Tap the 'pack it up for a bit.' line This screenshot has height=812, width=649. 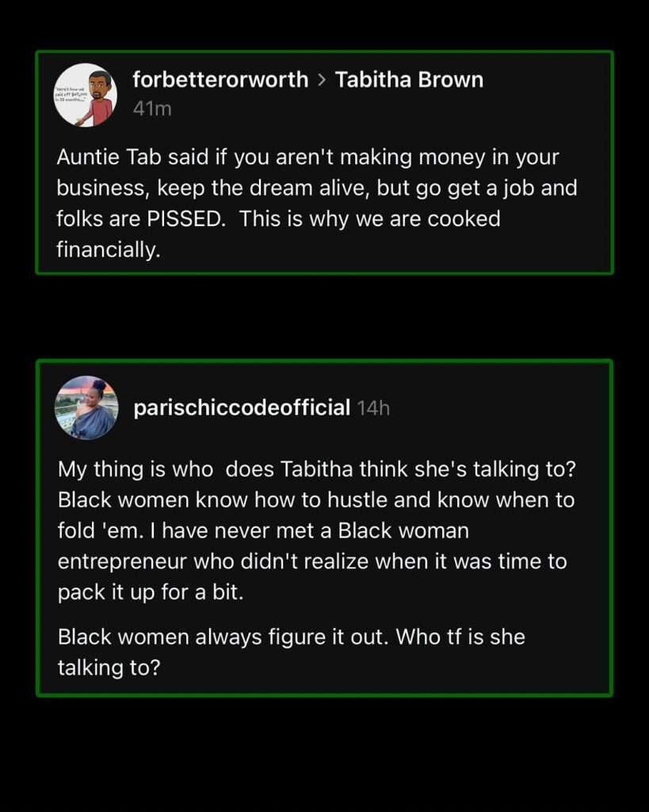click(x=151, y=592)
